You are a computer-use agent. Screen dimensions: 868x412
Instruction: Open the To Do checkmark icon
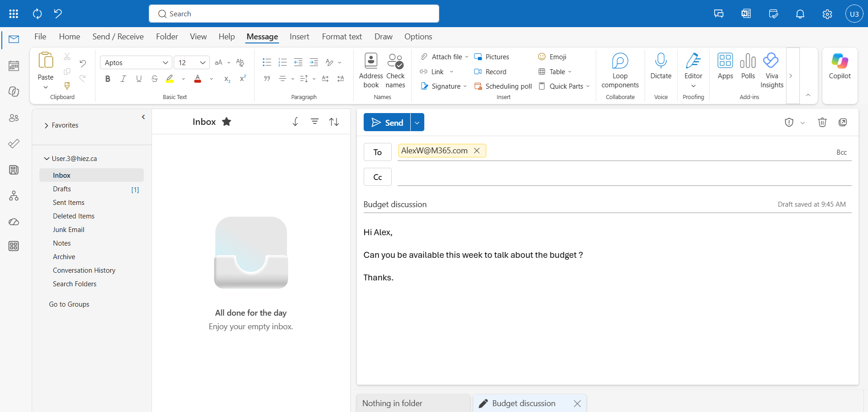[14, 144]
